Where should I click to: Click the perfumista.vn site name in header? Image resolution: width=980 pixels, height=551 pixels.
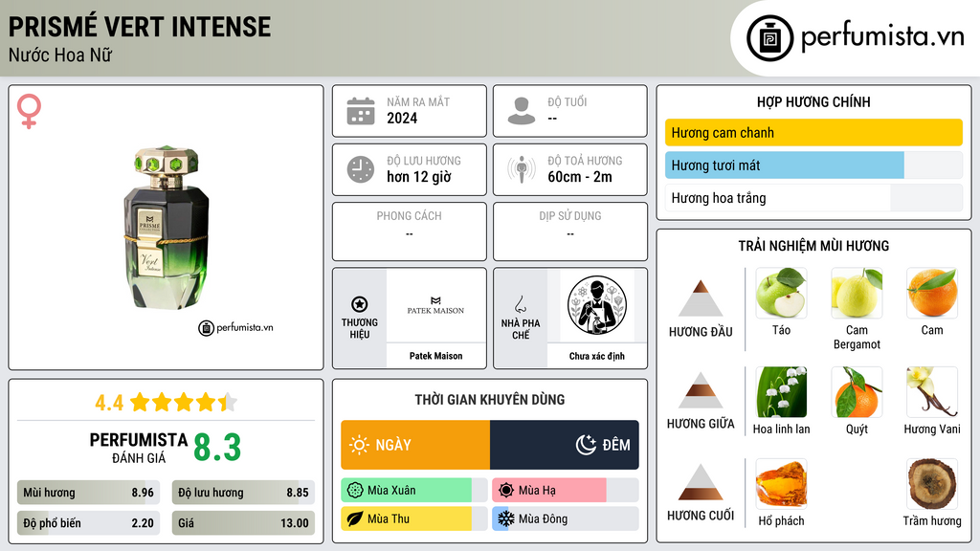[883, 37]
